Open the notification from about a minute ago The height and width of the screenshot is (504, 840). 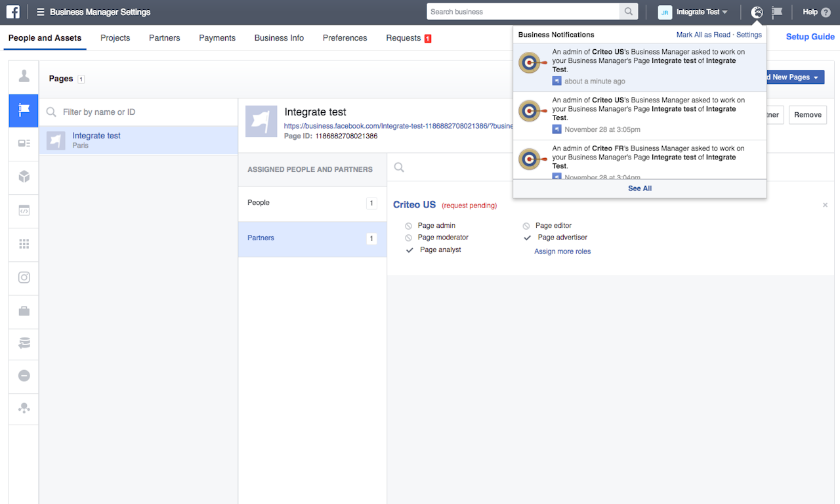tap(640, 68)
